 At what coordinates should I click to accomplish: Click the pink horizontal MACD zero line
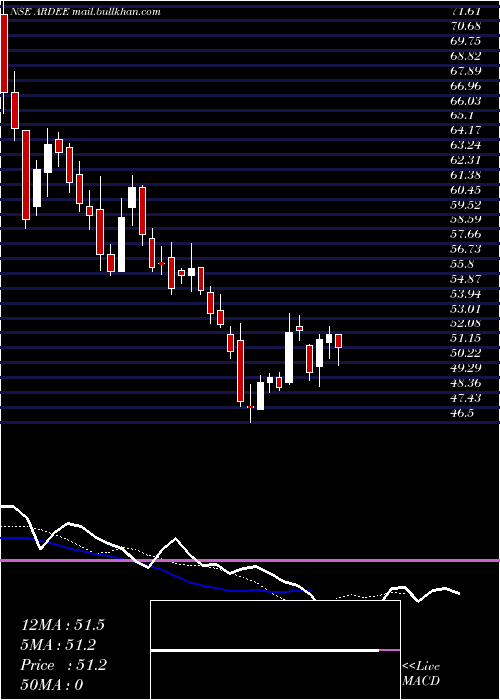pos(250,560)
